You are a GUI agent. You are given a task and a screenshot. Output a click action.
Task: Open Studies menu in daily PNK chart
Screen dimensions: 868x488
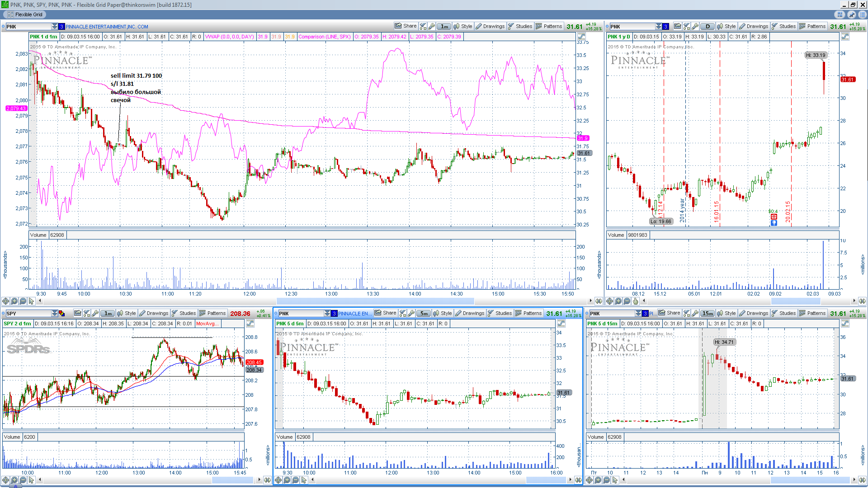pos(784,26)
